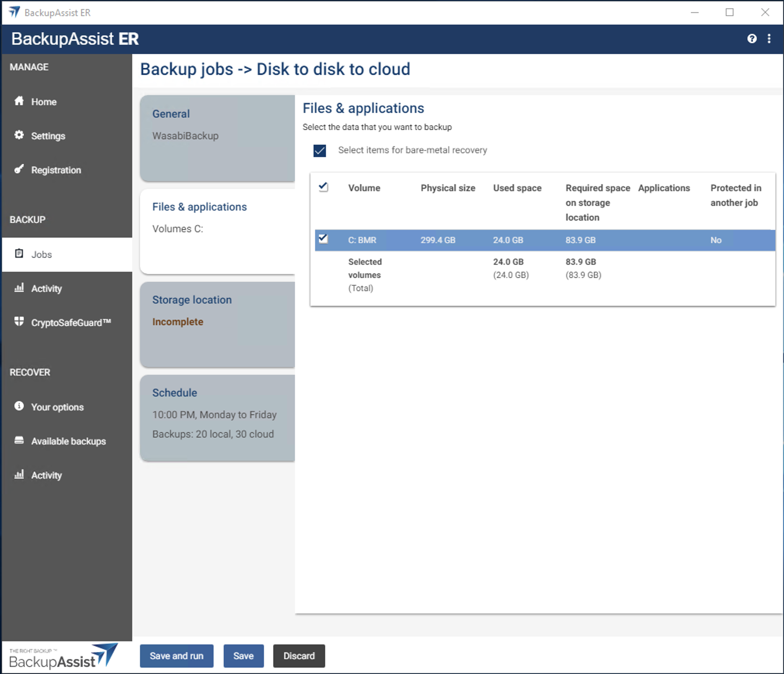Click the Discard button
Viewport: 784px width, 674px height.
point(297,656)
